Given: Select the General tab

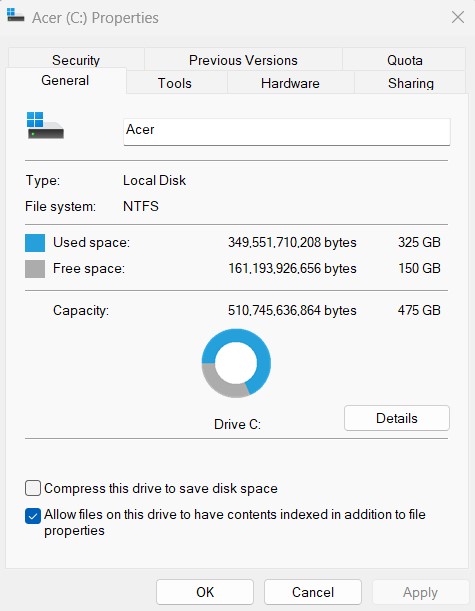Looking at the screenshot, I should point(65,81).
